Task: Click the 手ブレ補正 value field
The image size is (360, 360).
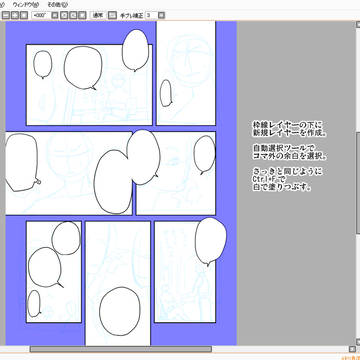Action: pyautogui.click(x=151, y=15)
